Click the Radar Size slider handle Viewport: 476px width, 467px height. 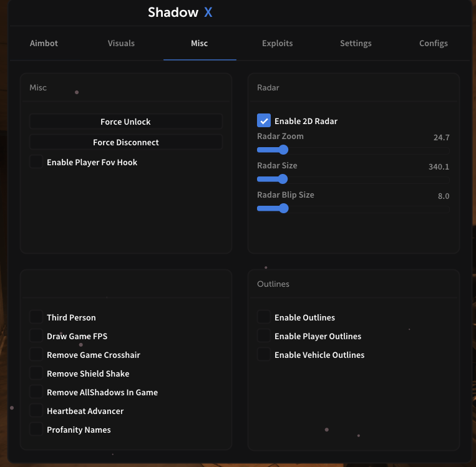point(282,179)
